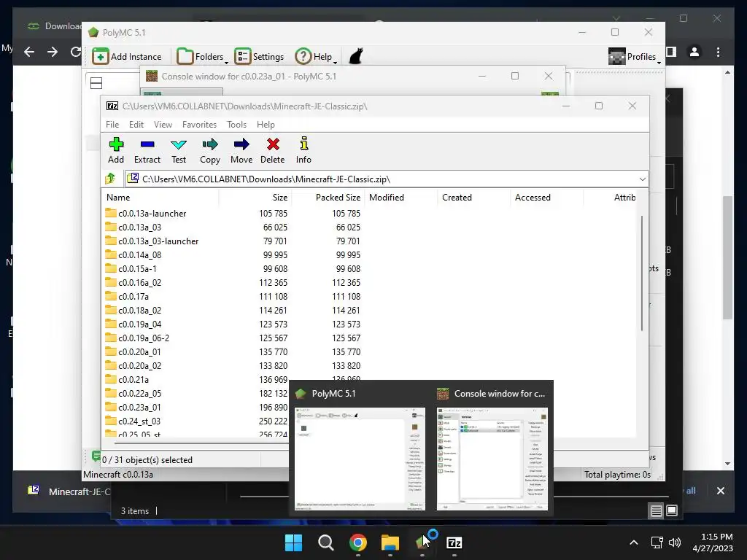
Task: Select folder c0.0.23a_01
Action: [139, 407]
